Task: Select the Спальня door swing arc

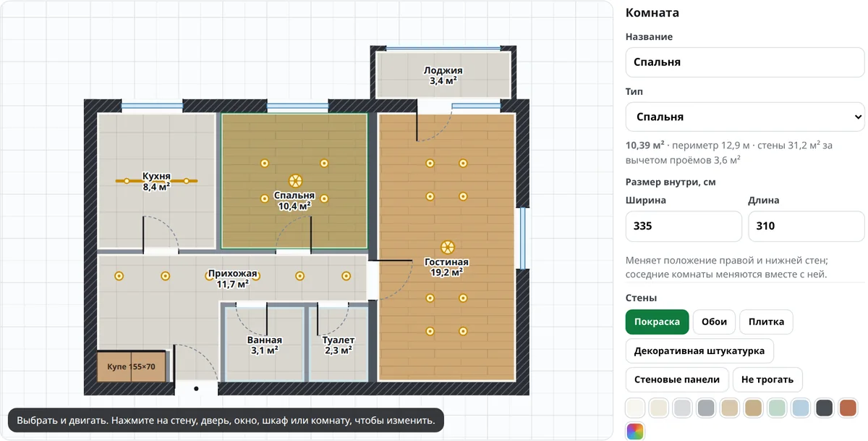Action: point(293,233)
